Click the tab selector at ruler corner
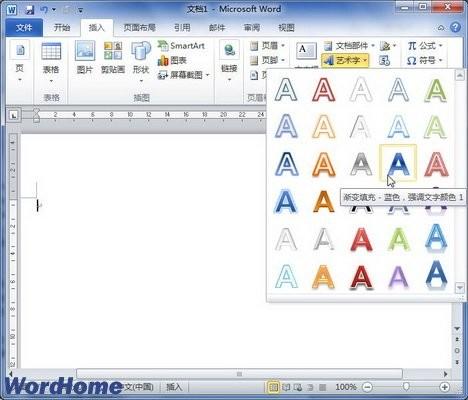This screenshot has height=400, width=468. point(14,115)
